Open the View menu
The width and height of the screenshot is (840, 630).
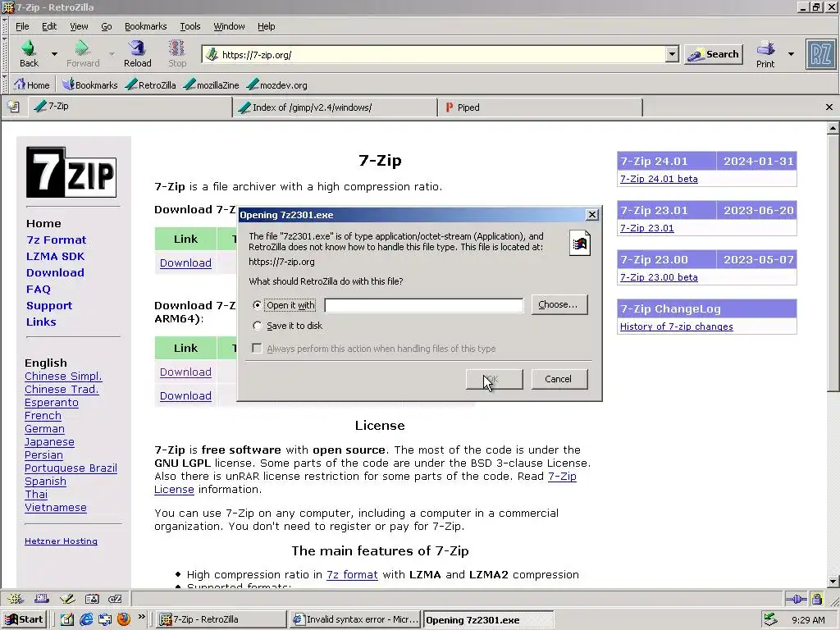coord(79,26)
